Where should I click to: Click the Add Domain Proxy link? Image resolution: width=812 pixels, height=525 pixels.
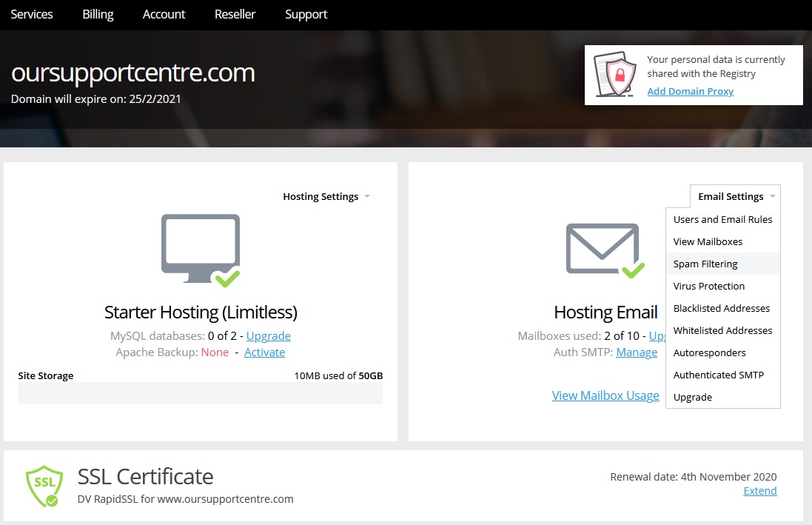690,91
